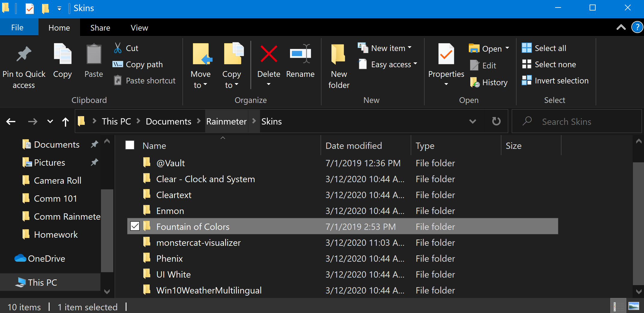
Task: Check the select-all box in the Name column header
Action: (x=130, y=145)
